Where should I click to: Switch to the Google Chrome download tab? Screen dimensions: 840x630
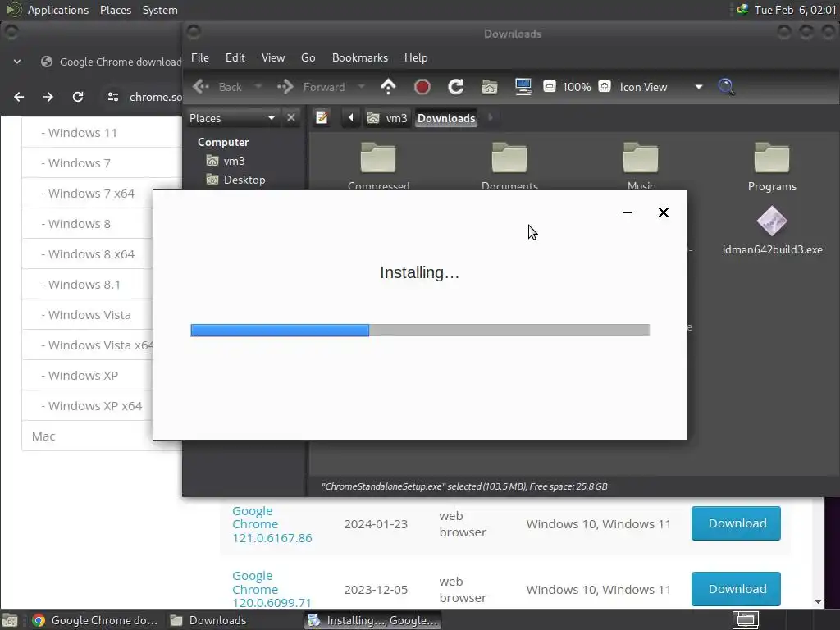click(111, 62)
